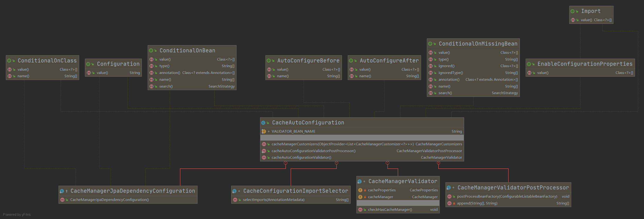Viewport: 644px width, 219px height.
Task: Click annotation() in ConditionalOnBean
Action: pyautogui.click(x=169, y=73)
